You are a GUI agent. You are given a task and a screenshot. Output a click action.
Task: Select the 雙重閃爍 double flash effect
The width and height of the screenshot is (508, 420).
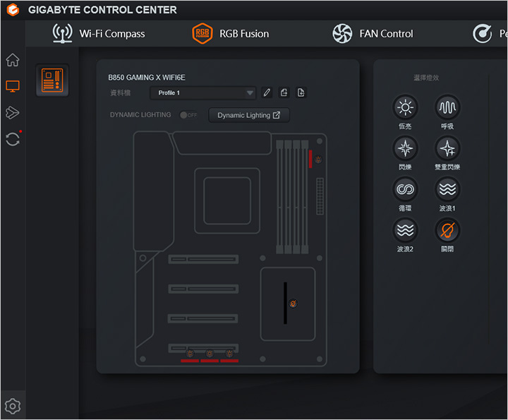point(447,148)
